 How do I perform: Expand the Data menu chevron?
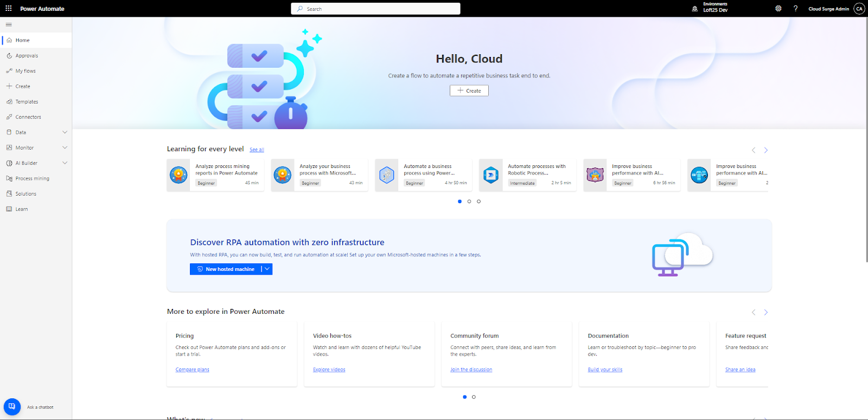[65, 132]
